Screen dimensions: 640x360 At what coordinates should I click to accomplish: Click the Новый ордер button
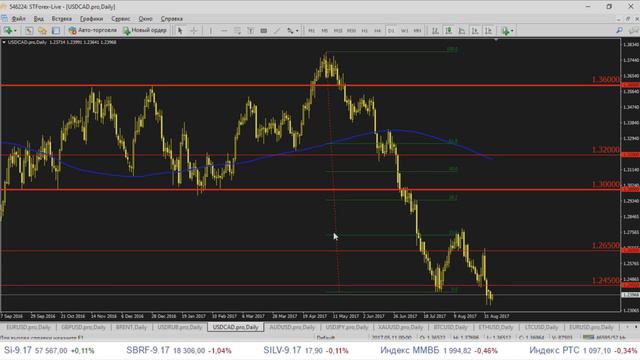[x=145, y=30]
